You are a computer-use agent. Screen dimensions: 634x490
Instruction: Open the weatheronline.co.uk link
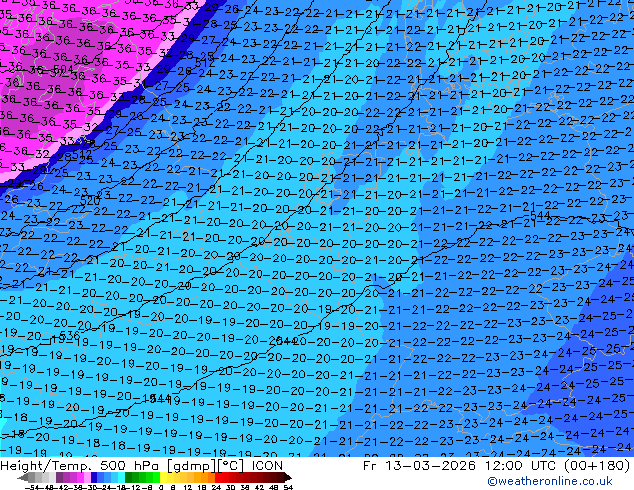tap(550, 481)
